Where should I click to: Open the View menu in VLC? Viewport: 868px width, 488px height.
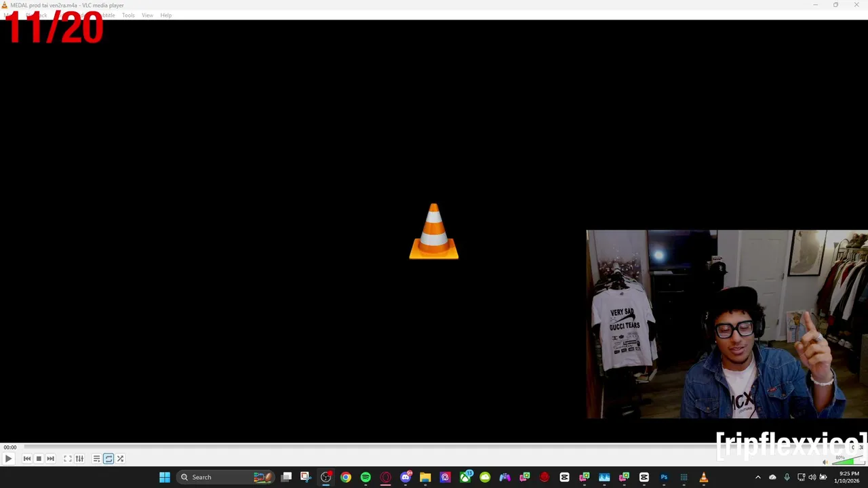point(147,15)
